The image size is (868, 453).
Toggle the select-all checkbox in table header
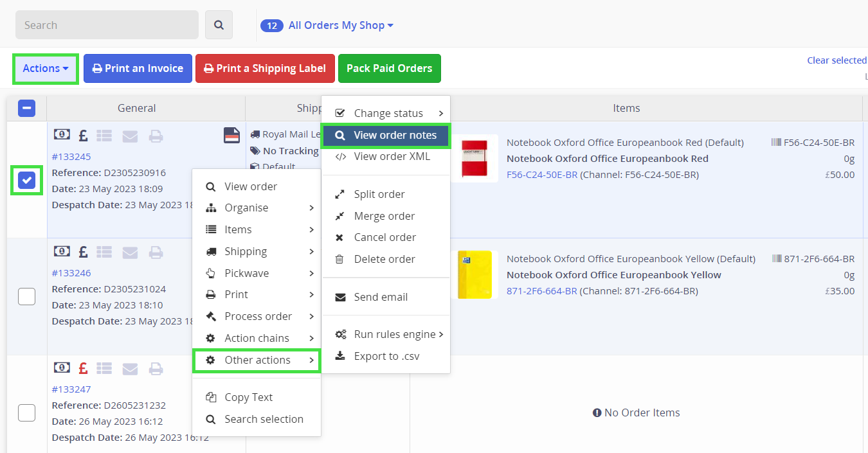pyautogui.click(x=26, y=108)
